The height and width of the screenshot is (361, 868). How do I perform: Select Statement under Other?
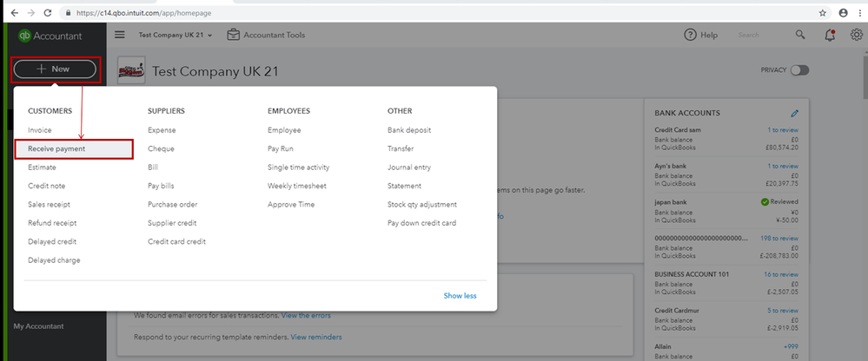point(404,186)
